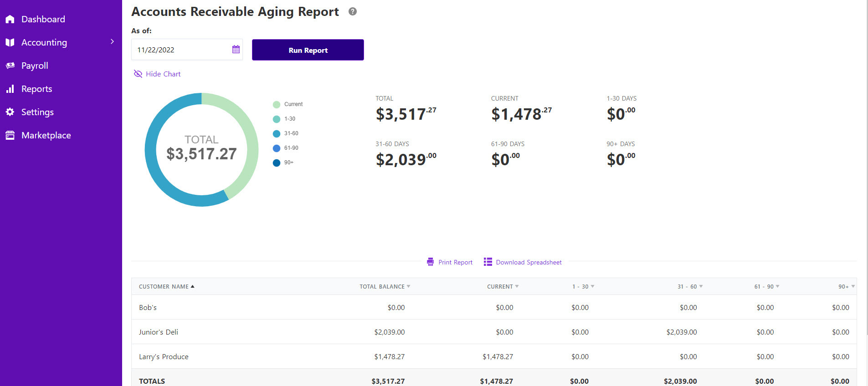
Task: Expand the Accounting submenu chevron
Action: (112, 42)
